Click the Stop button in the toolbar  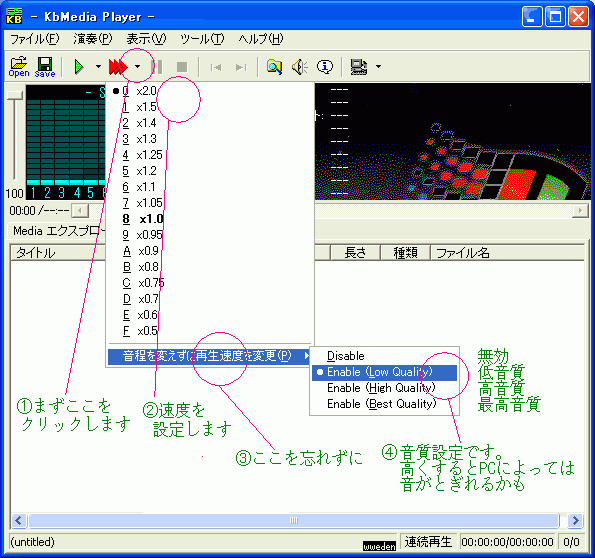(x=182, y=67)
